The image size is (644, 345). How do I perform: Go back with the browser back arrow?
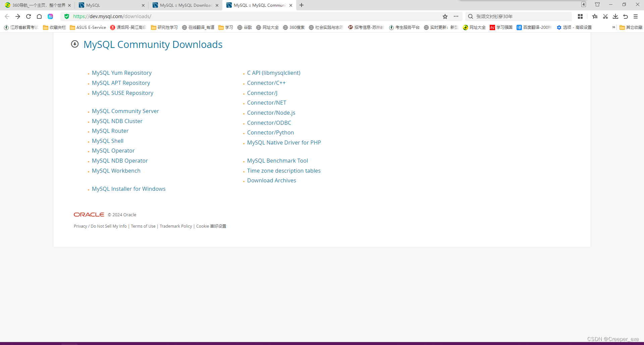(7, 16)
